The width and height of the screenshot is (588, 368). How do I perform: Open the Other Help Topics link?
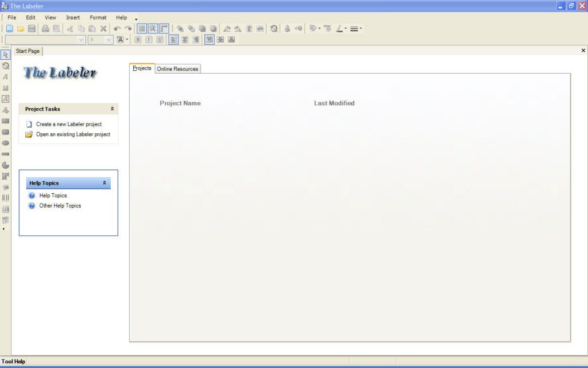pos(60,206)
